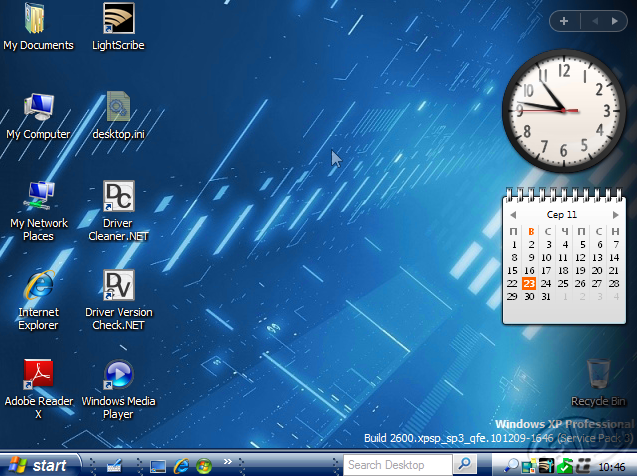
Task: Go to next month in calendar
Action: coord(615,215)
